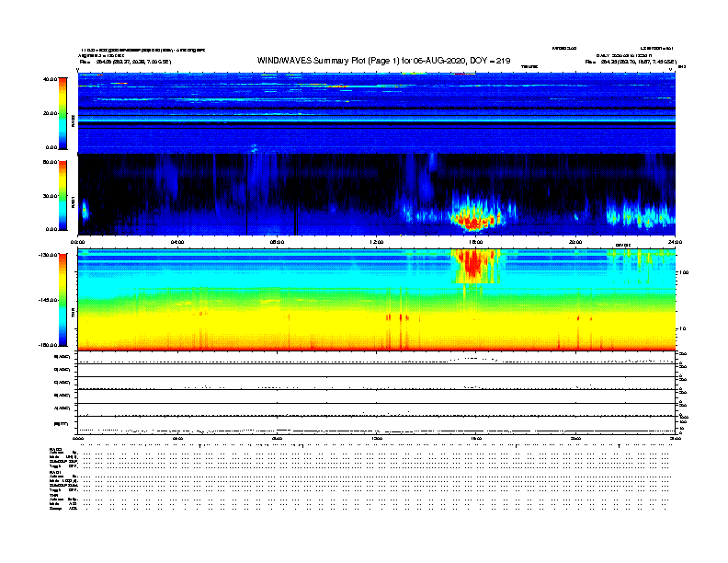Click the 12:00 tick label on bottom time axis
The height and width of the screenshot is (563, 728).
pos(376,439)
